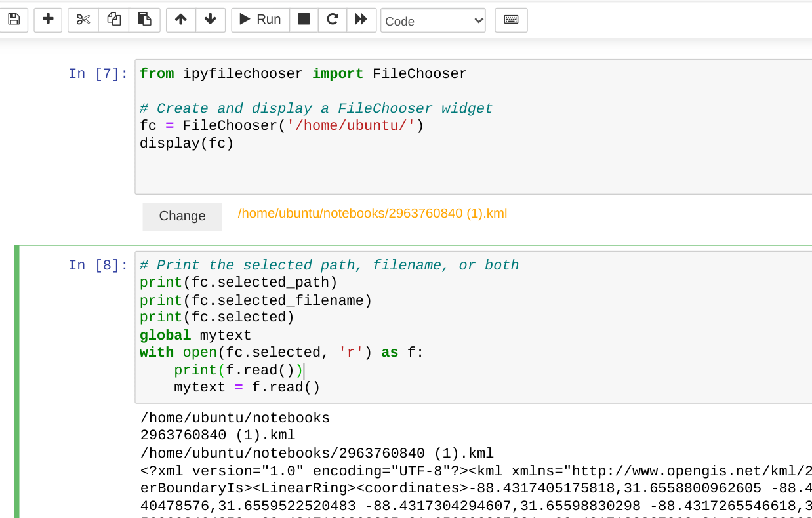812x518 pixels.
Task: Select the In [7] cell prompt
Action: 98,73
